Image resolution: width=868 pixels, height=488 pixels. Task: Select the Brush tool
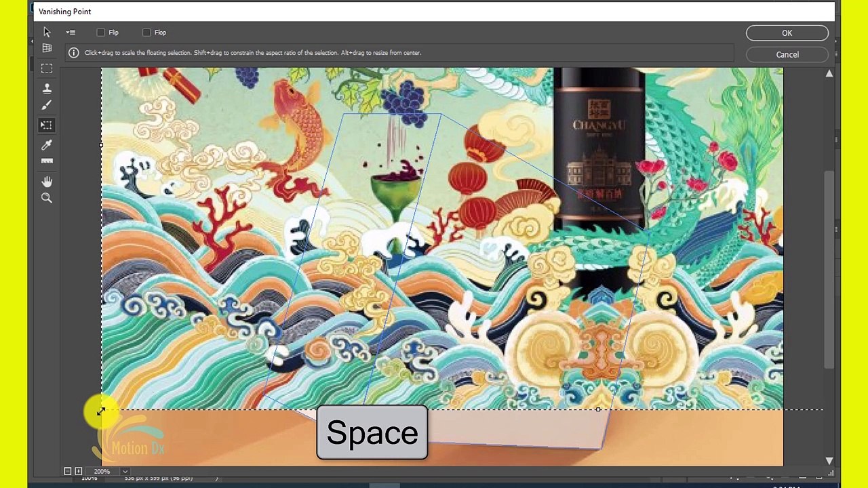point(47,105)
